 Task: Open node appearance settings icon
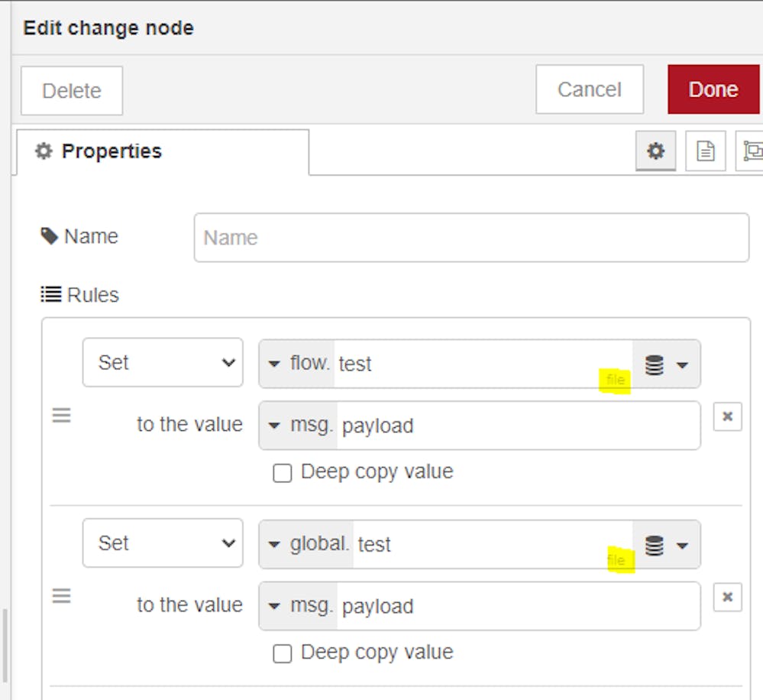point(750,151)
